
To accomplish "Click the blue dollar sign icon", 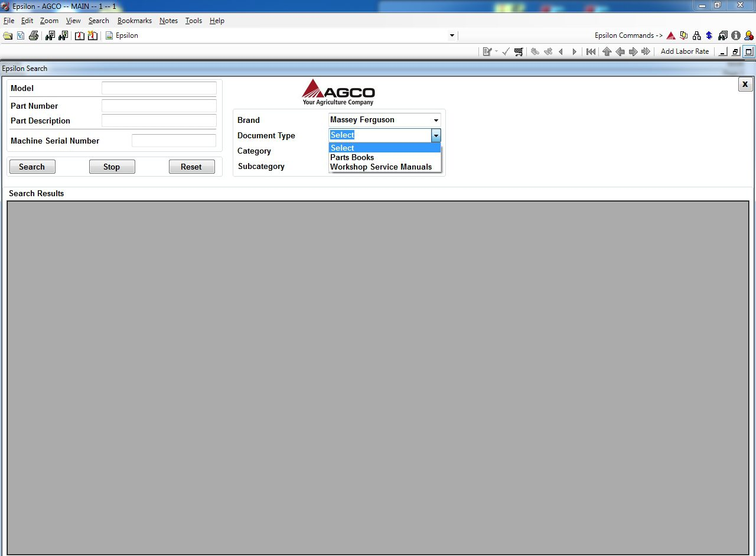I will (709, 35).
